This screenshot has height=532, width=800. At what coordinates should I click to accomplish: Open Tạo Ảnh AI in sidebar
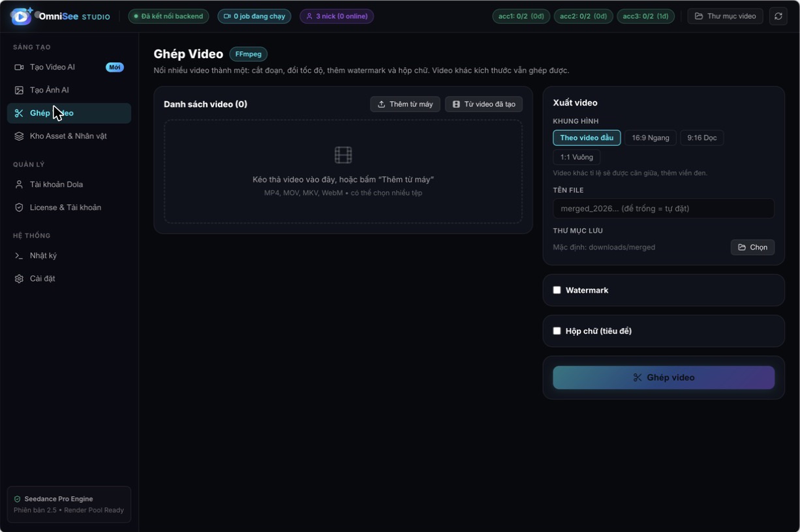point(69,90)
